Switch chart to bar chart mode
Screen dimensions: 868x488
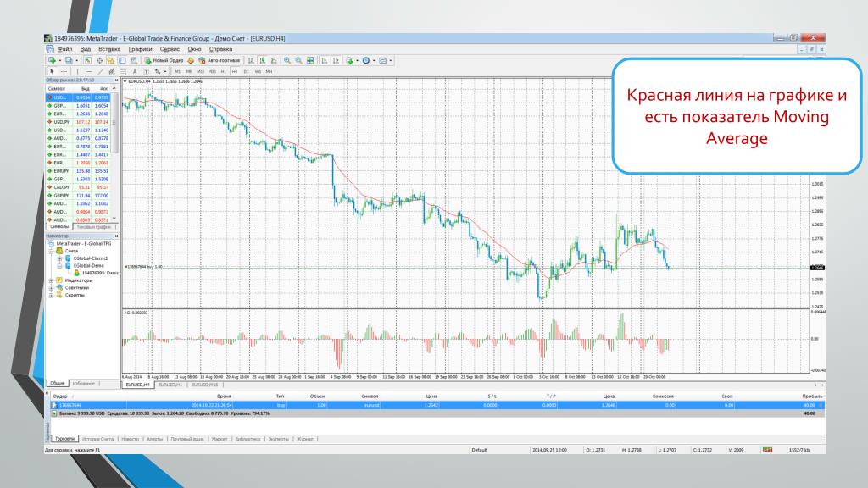click(250, 60)
